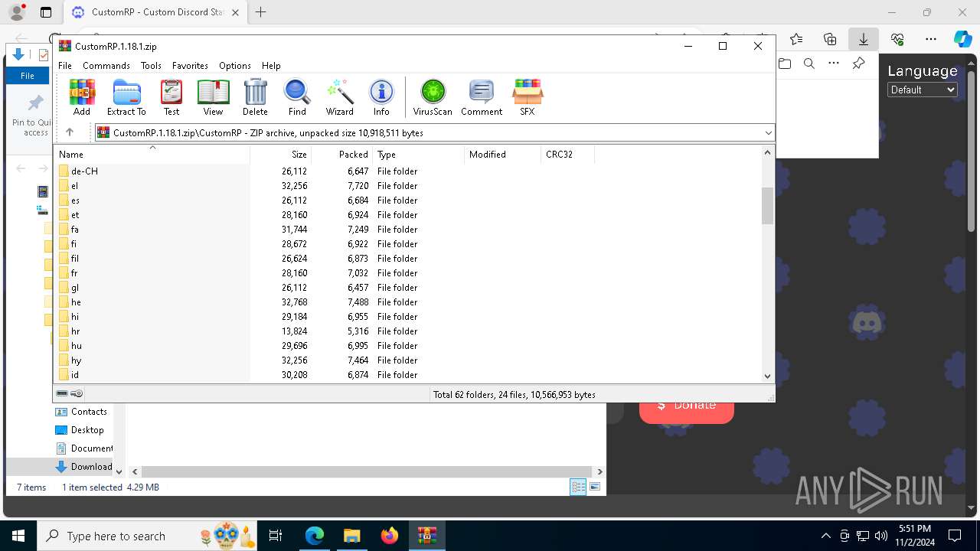The width and height of the screenshot is (980, 551).
Task: Open the Commands menu
Action: coord(106,66)
